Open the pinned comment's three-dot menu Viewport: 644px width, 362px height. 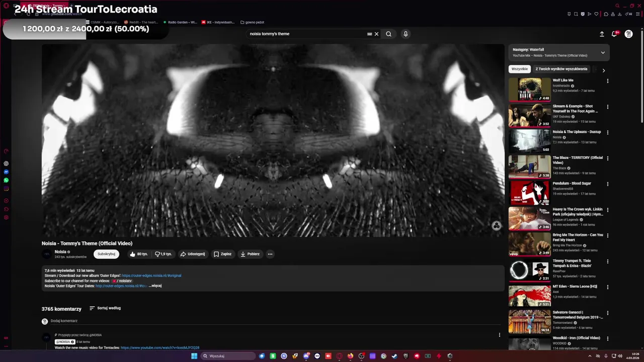[500, 335]
